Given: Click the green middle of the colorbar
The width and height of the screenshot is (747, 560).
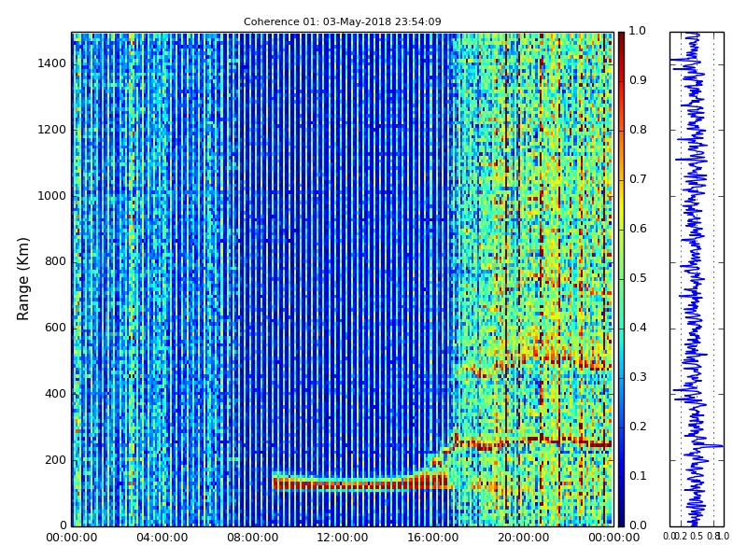Looking at the screenshot, I should [x=621, y=279].
